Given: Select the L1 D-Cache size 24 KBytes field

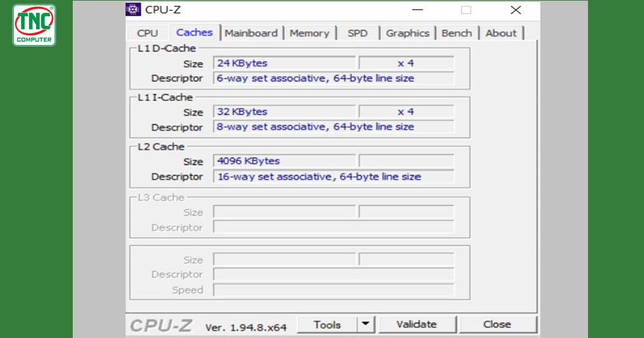Looking at the screenshot, I should pos(284,63).
